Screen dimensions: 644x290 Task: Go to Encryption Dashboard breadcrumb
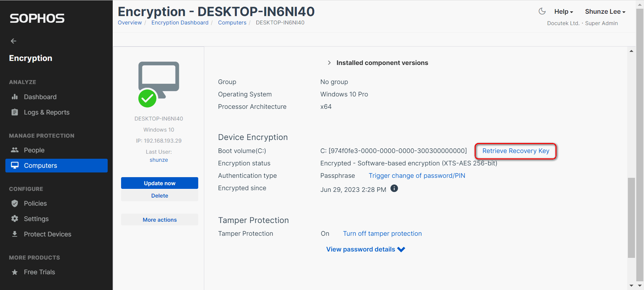point(180,22)
